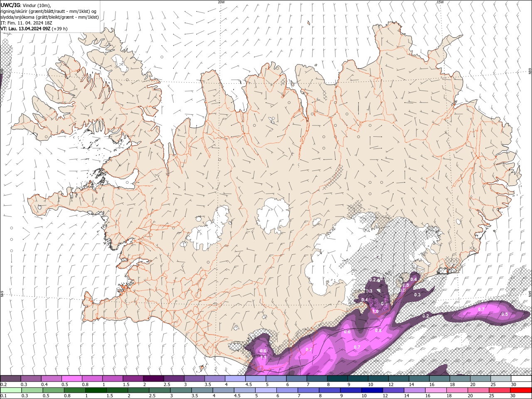The image size is (532, 399).
Task: Select the 8 dark teal swatch in the upper legend
Action: point(337,379)
